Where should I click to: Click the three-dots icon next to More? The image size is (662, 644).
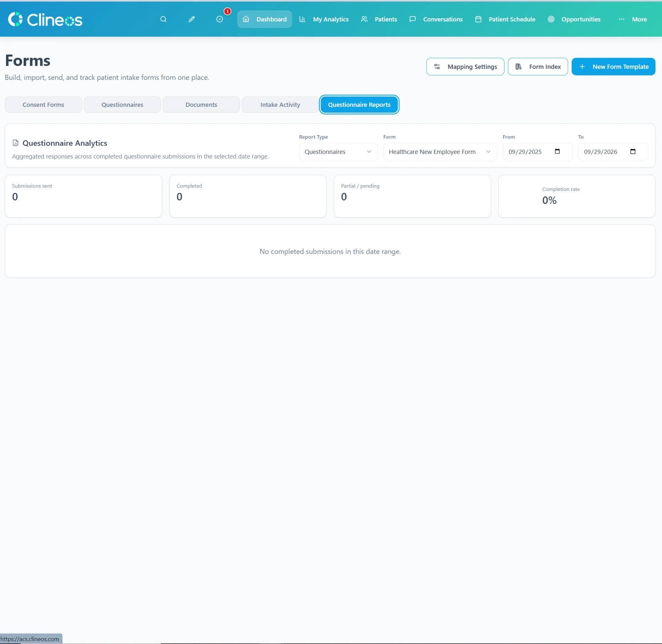pos(621,19)
